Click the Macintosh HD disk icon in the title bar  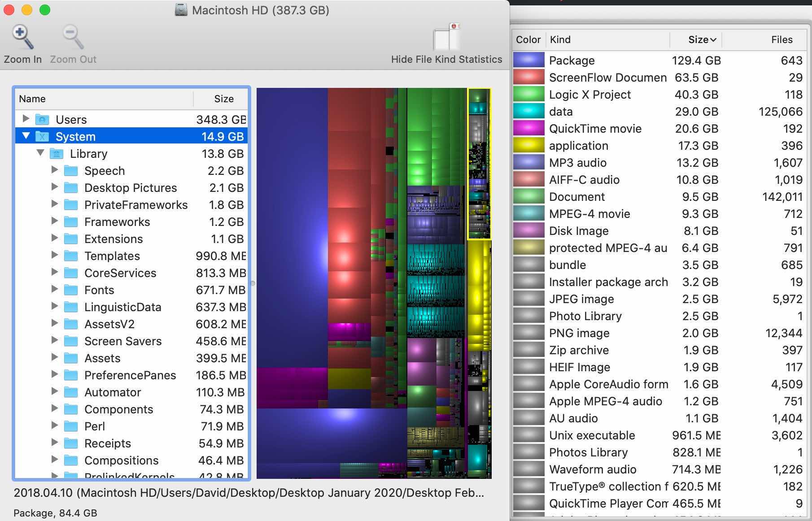181,10
